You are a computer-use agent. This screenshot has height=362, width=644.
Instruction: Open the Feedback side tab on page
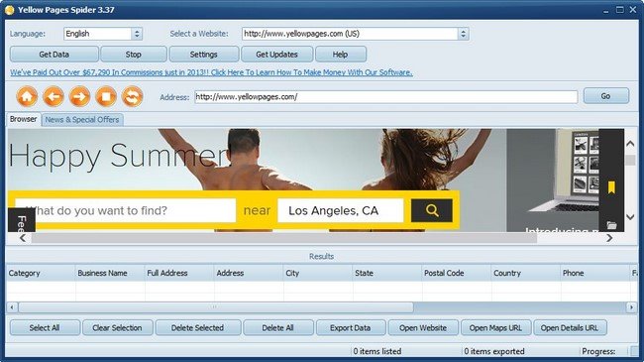coord(22,220)
